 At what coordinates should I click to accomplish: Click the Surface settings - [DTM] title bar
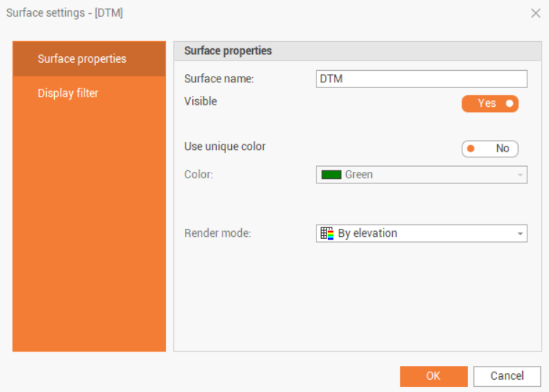coord(65,13)
